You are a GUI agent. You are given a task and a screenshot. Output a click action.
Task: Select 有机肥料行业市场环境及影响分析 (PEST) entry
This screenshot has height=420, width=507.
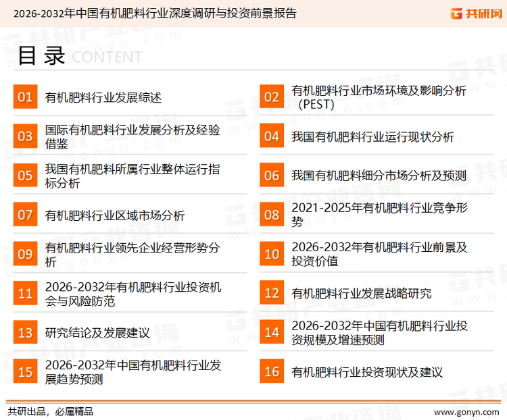click(x=379, y=97)
